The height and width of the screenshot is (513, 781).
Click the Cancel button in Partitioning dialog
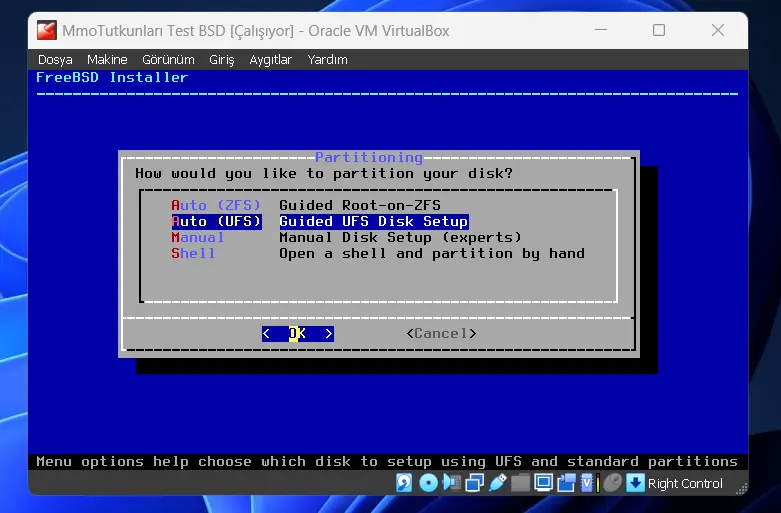click(x=441, y=333)
